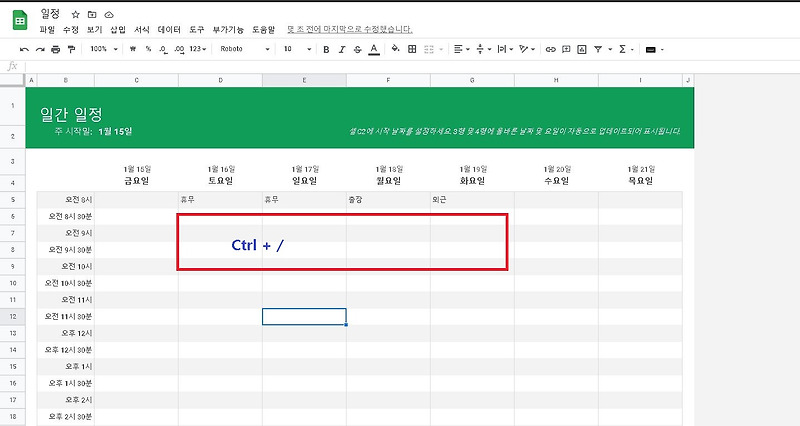Insert a chart

point(582,49)
